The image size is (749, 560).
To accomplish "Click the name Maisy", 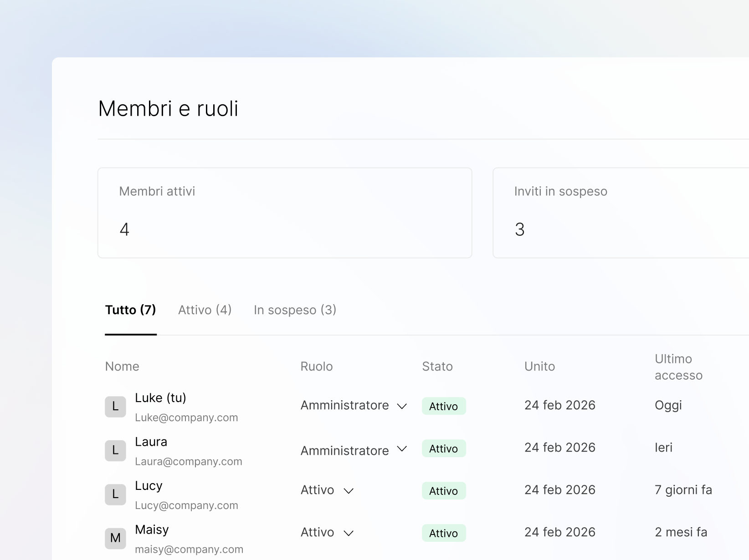I will [x=152, y=530].
